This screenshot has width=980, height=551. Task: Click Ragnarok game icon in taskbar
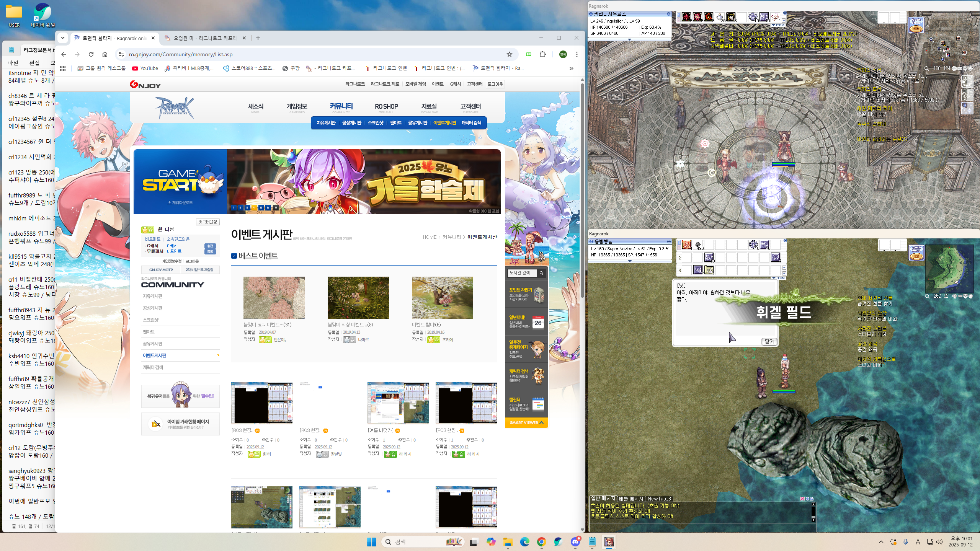click(609, 541)
